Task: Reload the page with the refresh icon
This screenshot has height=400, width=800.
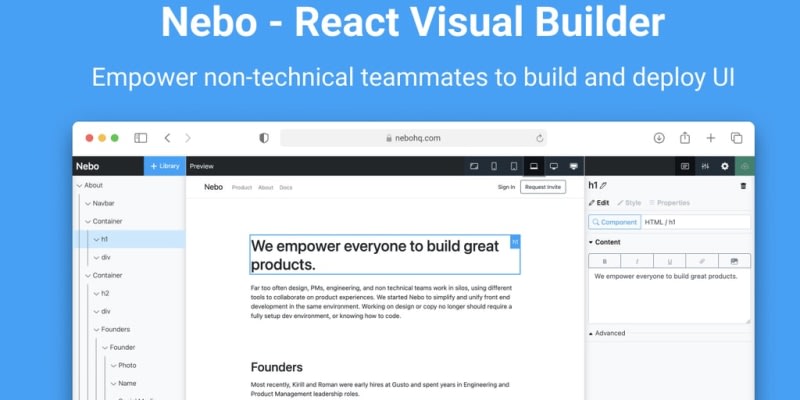Action: [x=539, y=138]
